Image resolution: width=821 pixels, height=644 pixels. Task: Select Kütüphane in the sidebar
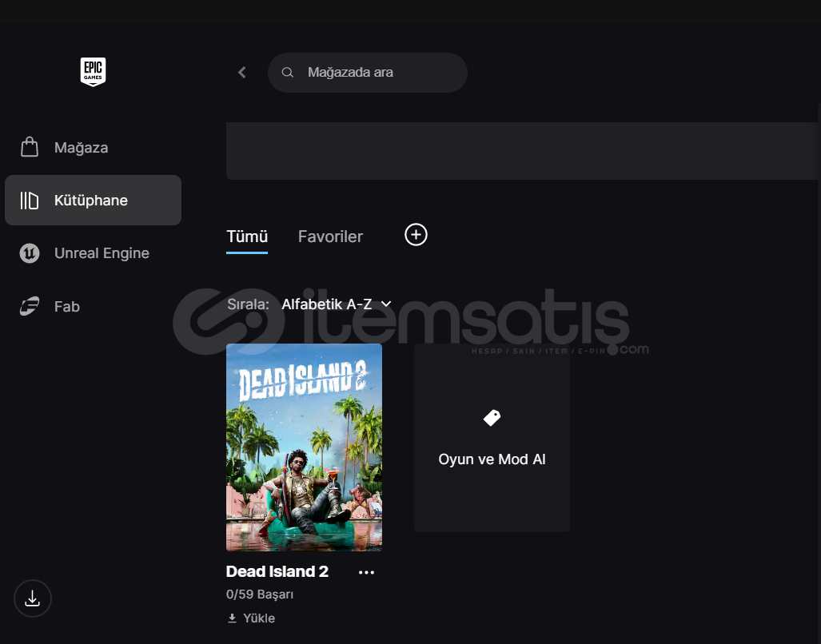pos(94,201)
